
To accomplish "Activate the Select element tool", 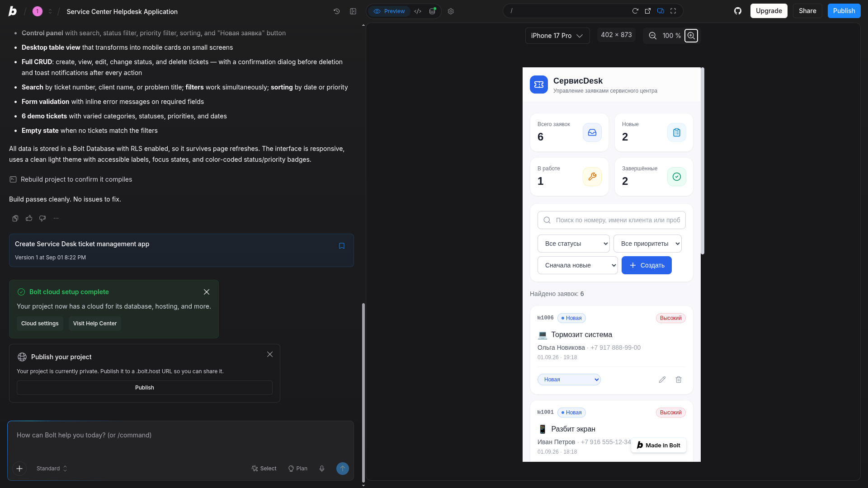I will click(x=264, y=469).
